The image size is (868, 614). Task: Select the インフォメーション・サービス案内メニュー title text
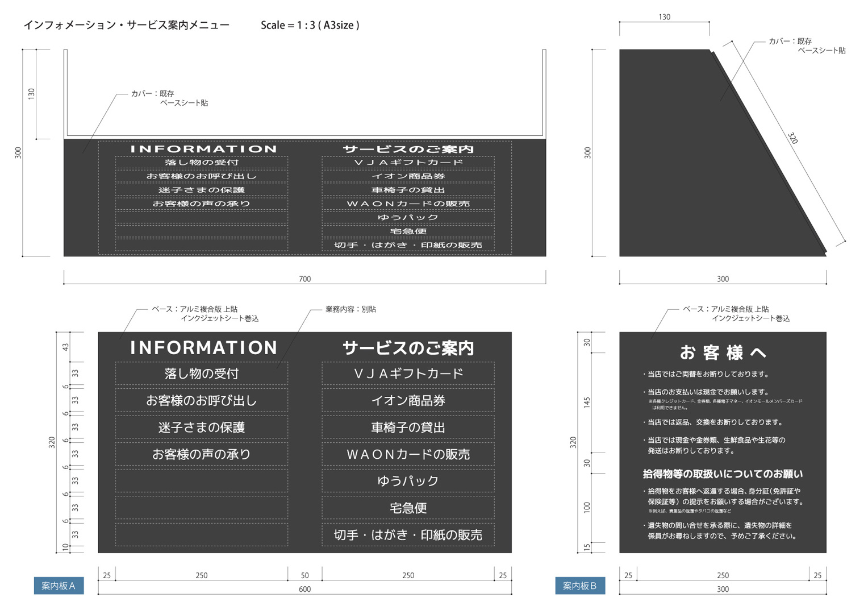tap(126, 25)
